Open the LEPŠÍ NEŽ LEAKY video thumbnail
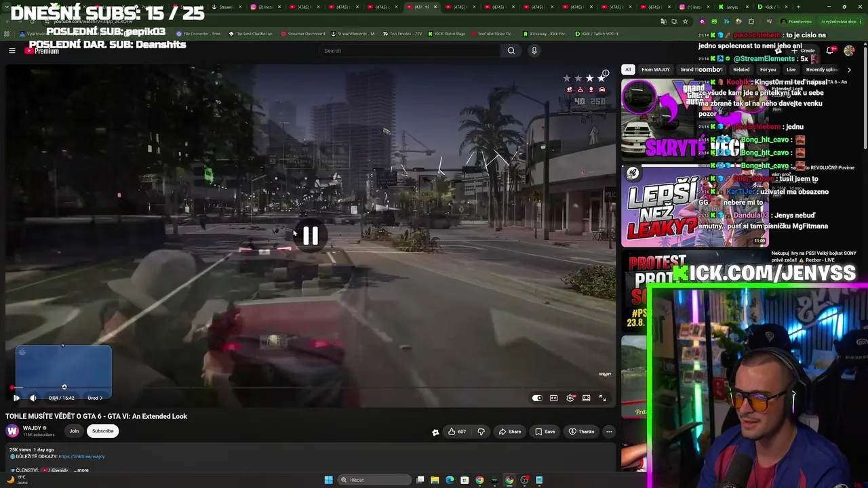868x488 pixels. (694, 207)
